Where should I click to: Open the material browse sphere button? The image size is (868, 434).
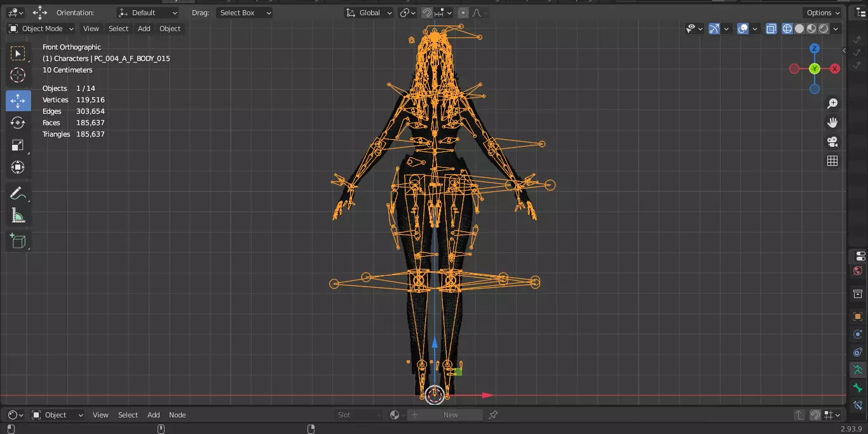pos(397,415)
